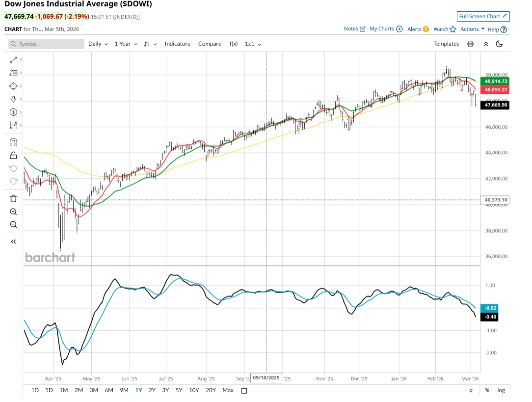
Task: Select the trend line drawing tool
Action: tap(13, 60)
